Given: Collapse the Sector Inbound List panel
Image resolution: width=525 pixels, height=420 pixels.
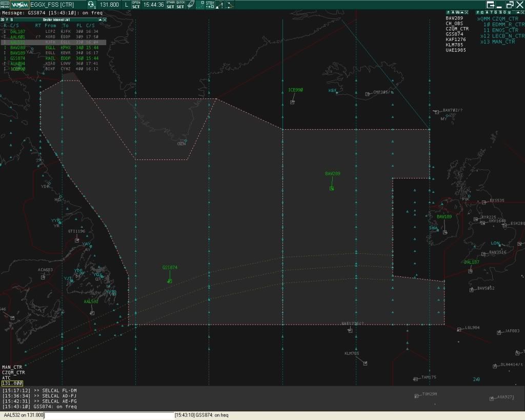Looking at the screenshot, I should click(x=100, y=19).
